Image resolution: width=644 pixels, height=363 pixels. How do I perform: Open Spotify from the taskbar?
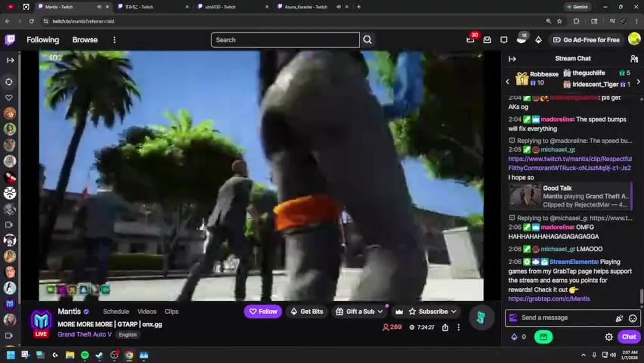85,355
